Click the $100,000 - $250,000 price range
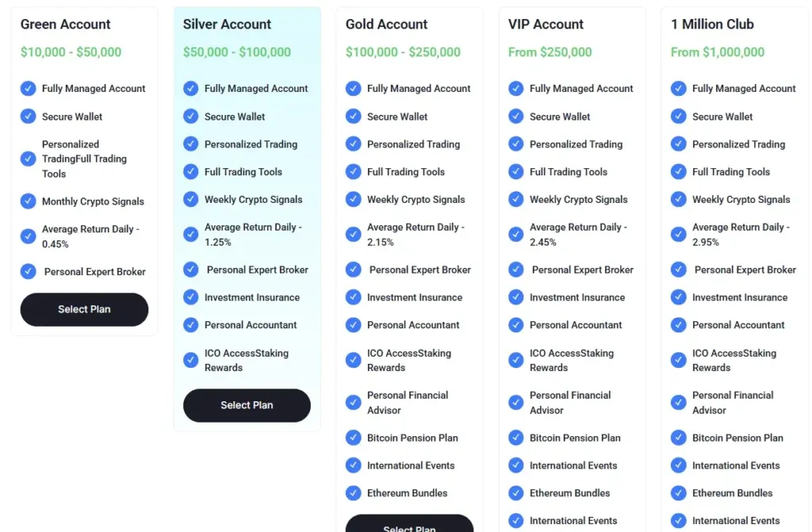812x532 pixels. [x=403, y=52]
